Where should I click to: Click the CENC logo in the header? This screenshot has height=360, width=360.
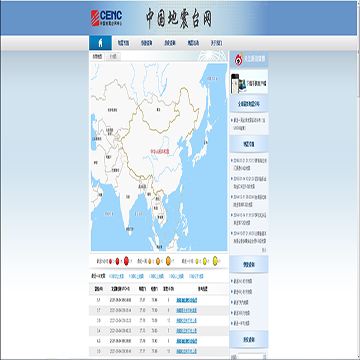[107, 18]
